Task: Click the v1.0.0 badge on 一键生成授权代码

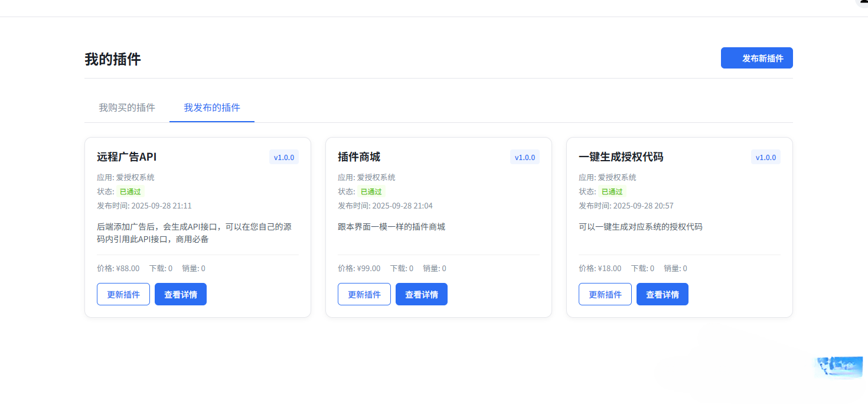Action: [766, 157]
